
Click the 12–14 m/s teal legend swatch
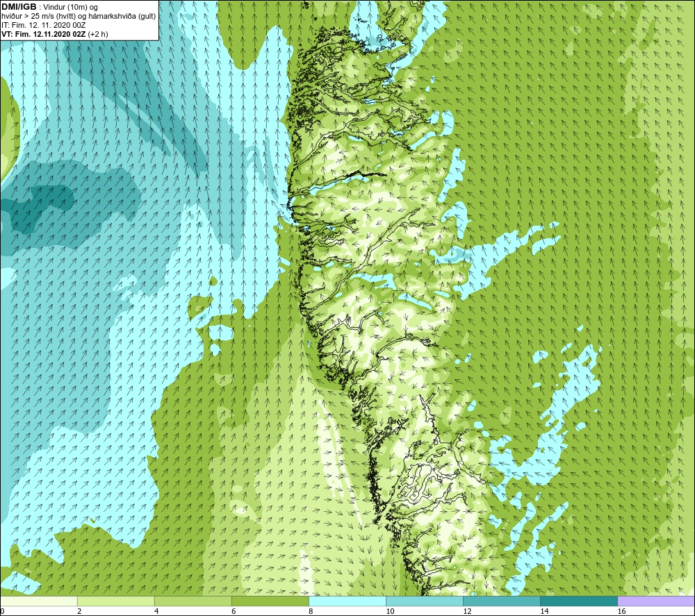502,601
